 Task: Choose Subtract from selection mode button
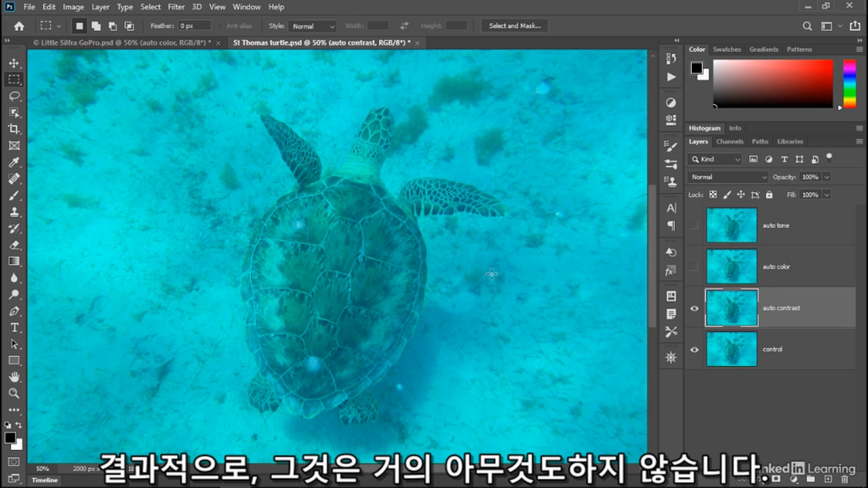tap(113, 26)
